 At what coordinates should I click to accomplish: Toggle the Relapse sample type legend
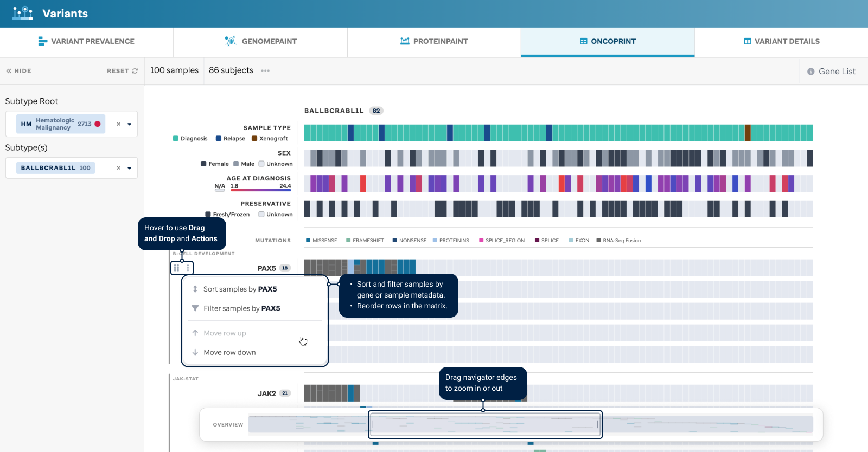click(x=231, y=139)
